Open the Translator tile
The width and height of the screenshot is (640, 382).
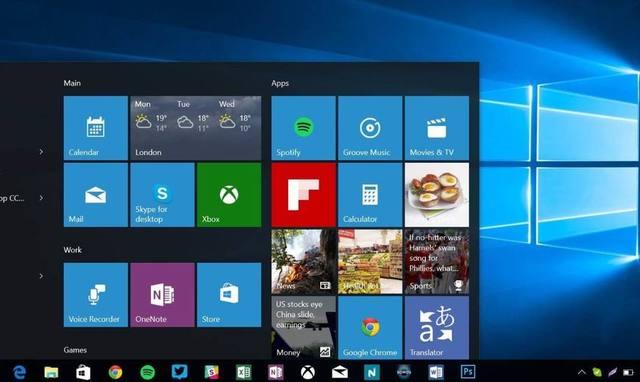[x=437, y=328]
